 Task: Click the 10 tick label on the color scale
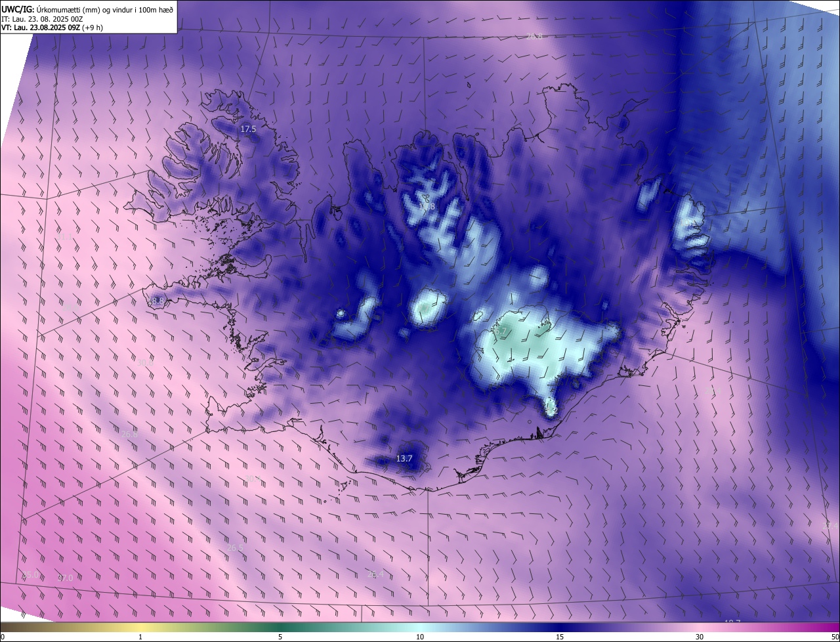pos(420,637)
